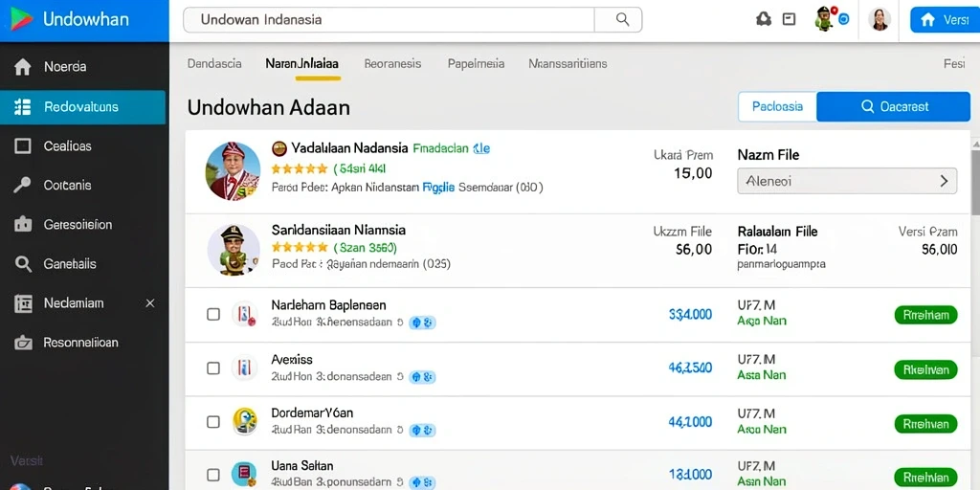Switch to the Mransaritiians tab

(568, 64)
